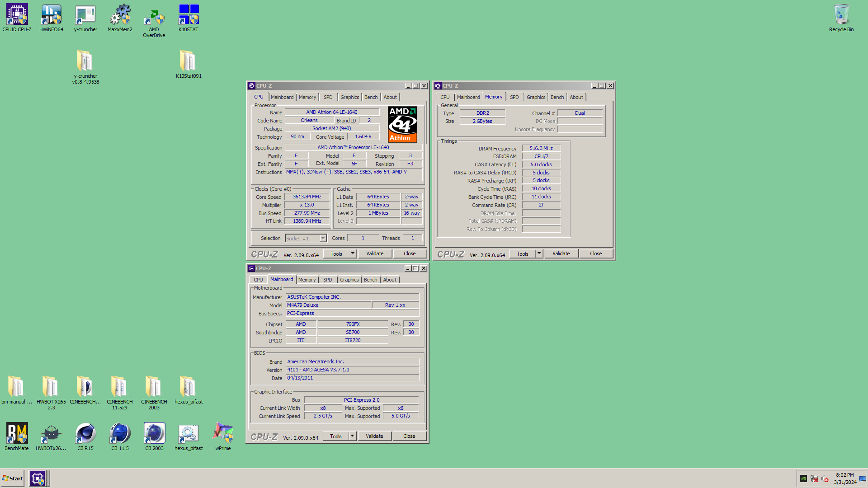Switch to Mainboard tab in the CPU window
This screenshot has width=868, height=488.
[282, 97]
